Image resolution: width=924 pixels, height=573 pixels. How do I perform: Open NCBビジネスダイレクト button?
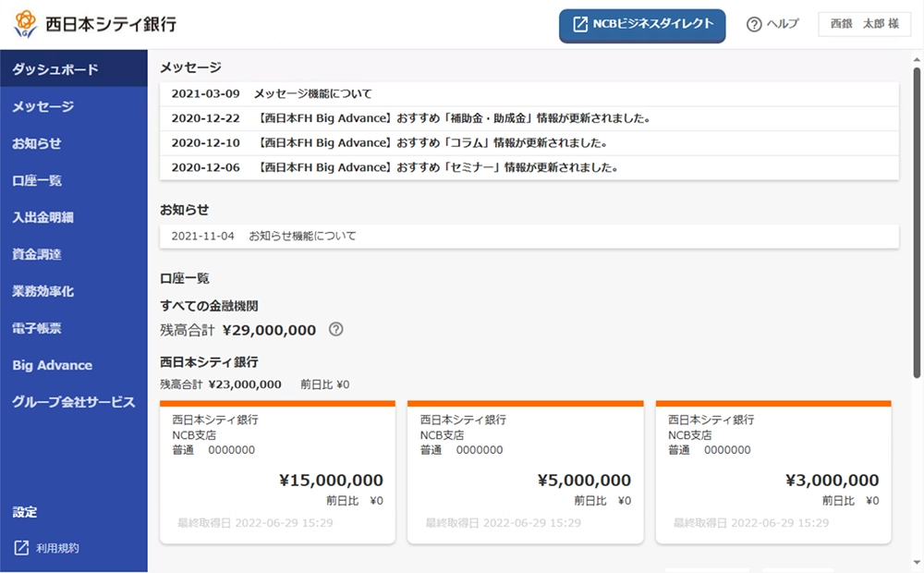point(642,25)
